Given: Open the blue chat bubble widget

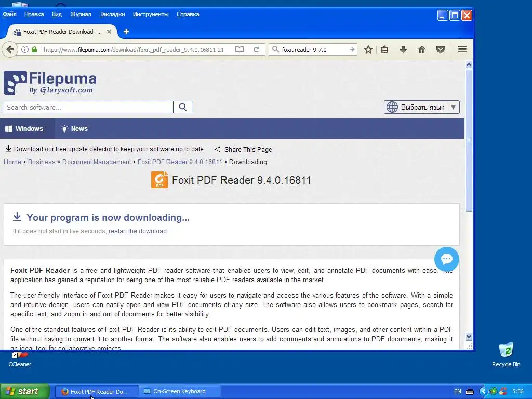Looking at the screenshot, I should [x=446, y=259].
